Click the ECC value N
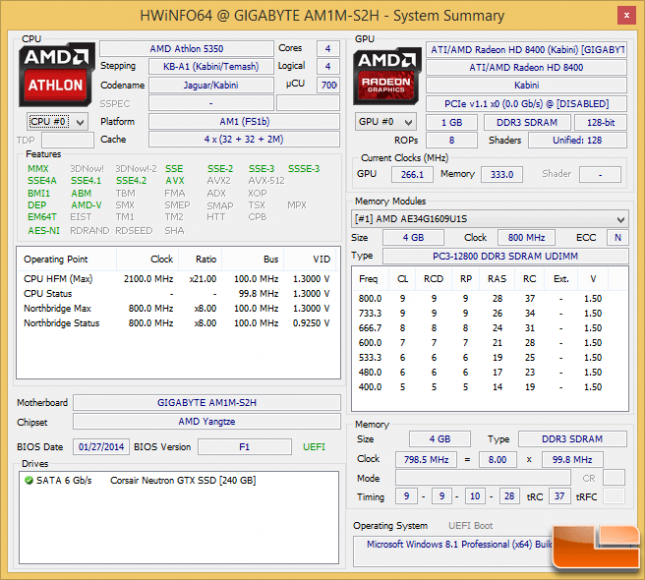This screenshot has height=580, width=645. click(617, 238)
